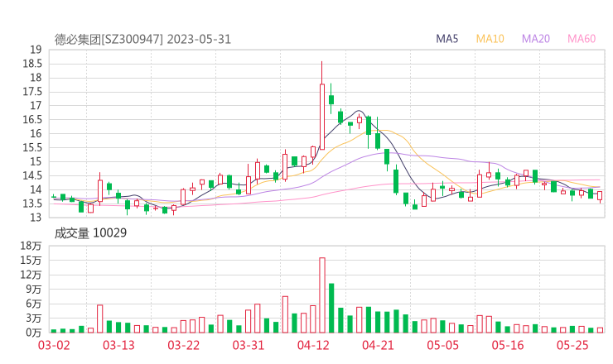Click the 04-12 date axis label
The width and height of the screenshot is (613, 364).
[x=313, y=345]
